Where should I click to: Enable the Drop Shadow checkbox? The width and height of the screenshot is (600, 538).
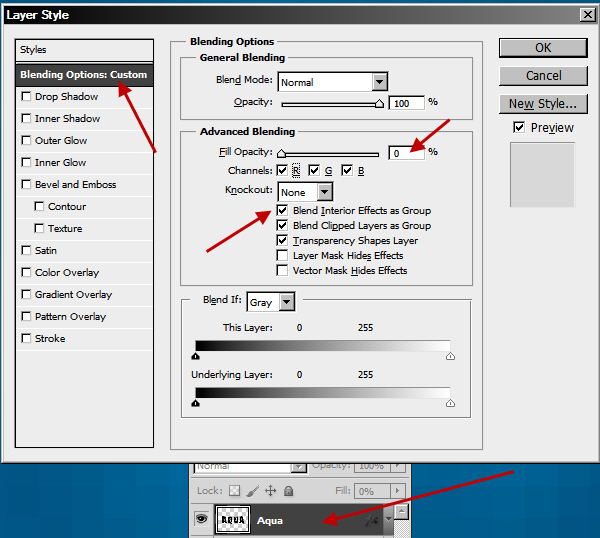26,97
